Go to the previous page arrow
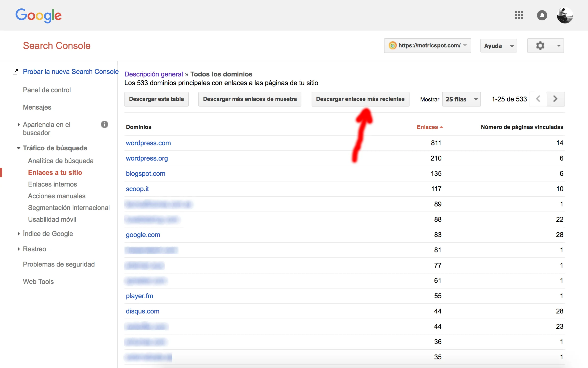 538,99
